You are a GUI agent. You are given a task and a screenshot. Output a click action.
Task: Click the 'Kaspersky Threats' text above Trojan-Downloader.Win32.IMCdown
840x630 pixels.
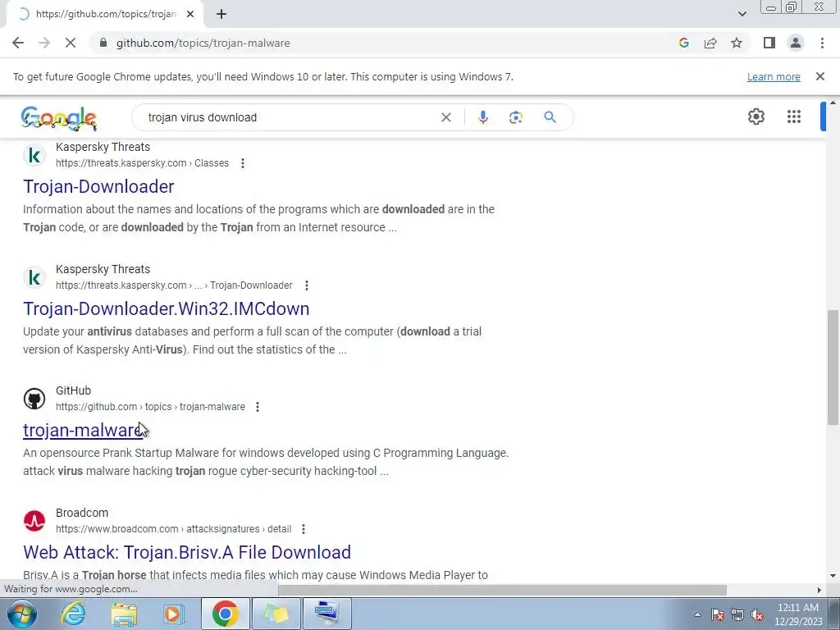click(x=103, y=269)
